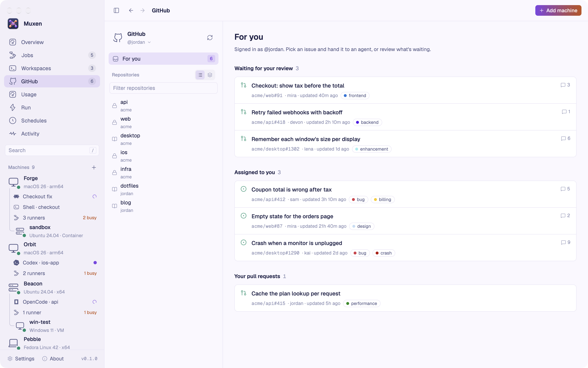Click the book icon beside the dotfiles repo
This screenshot has width=588, height=368.
click(114, 189)
